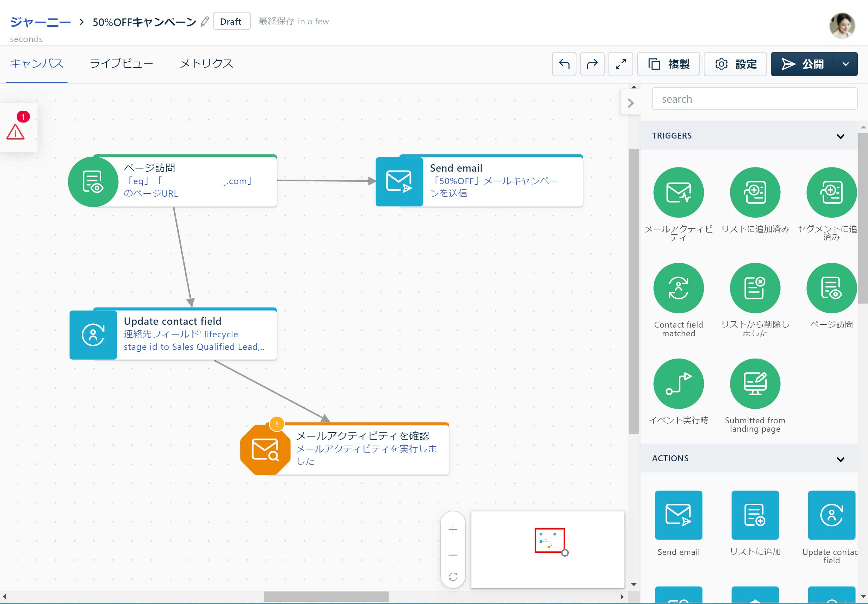
Task: Click the メールアクティビティを確認 icon
Action: pos(263,448)
